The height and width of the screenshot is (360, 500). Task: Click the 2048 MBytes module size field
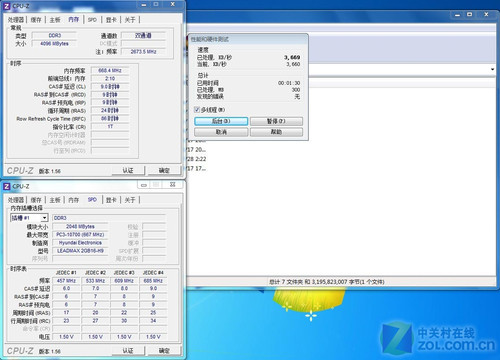(80, 227)
